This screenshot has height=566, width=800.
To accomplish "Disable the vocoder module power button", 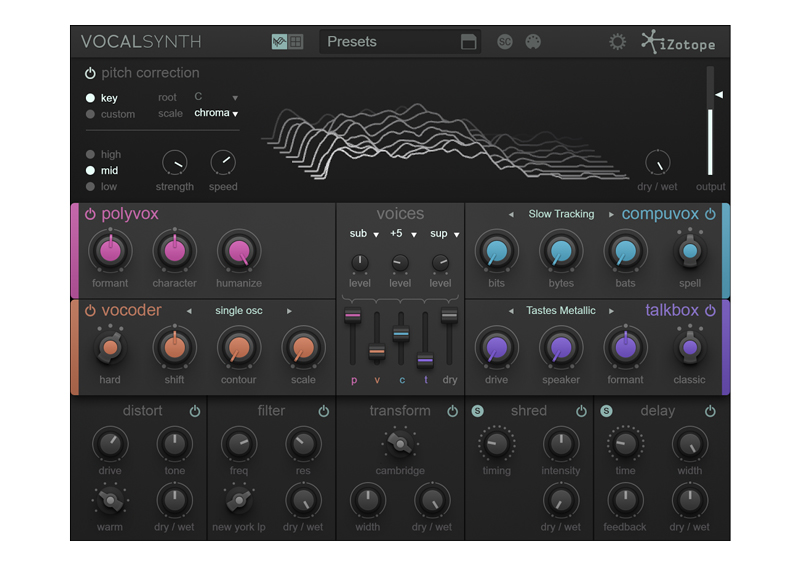I will pyautogui.click(x=90, y=310).
